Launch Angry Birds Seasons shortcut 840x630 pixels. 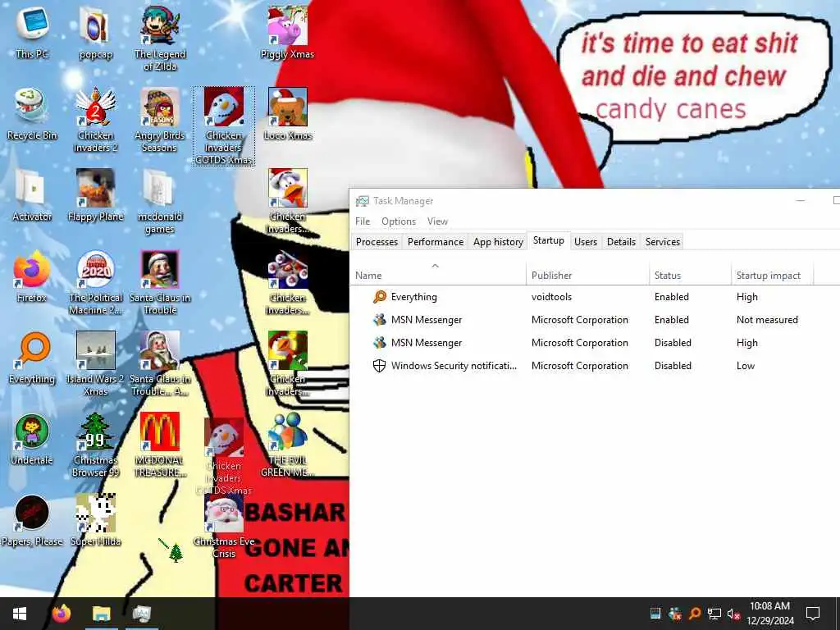[160, 120]
